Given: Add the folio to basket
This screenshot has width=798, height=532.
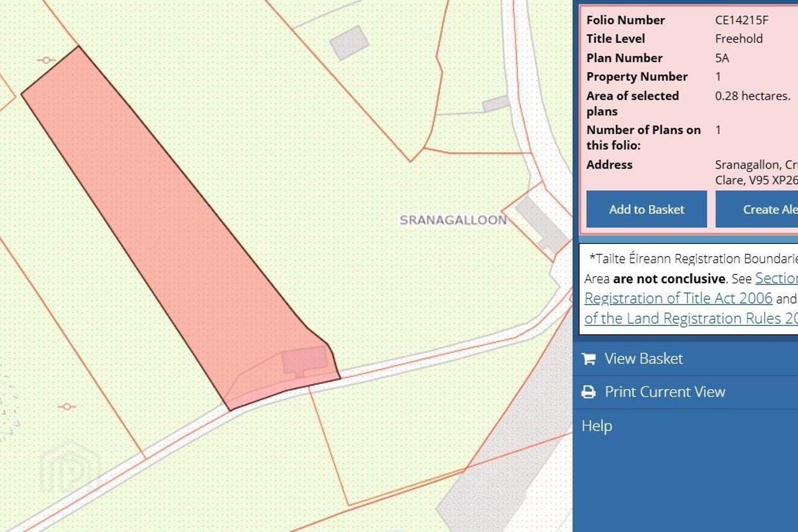Looking at the screenshot, I should pyautogui.click(x=647, y=209).
